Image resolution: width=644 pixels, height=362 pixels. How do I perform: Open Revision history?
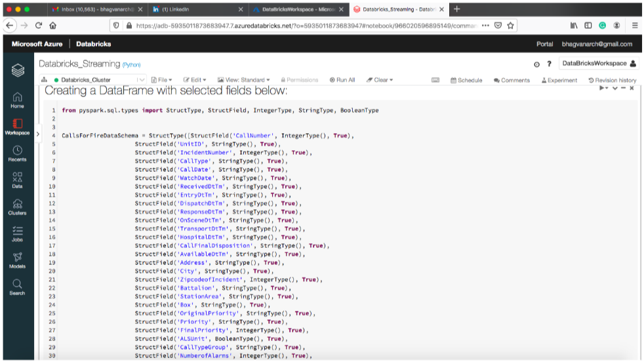[613, 80]
